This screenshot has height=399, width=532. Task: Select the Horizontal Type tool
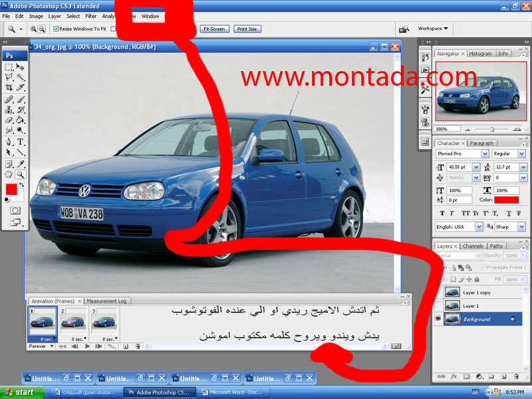click(21, 142)
